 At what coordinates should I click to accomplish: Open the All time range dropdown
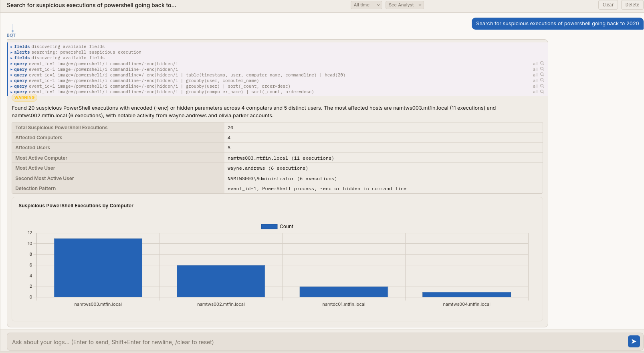point(366,5)
